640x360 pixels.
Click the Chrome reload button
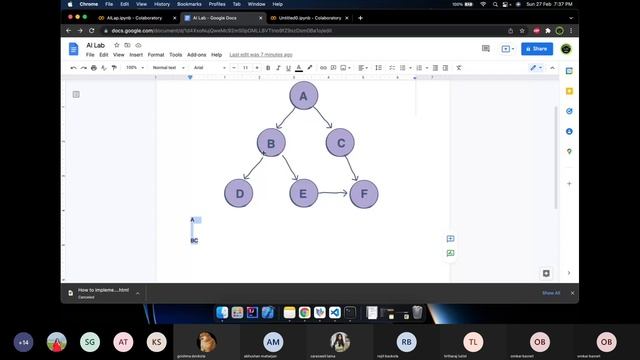pos(91,31)
